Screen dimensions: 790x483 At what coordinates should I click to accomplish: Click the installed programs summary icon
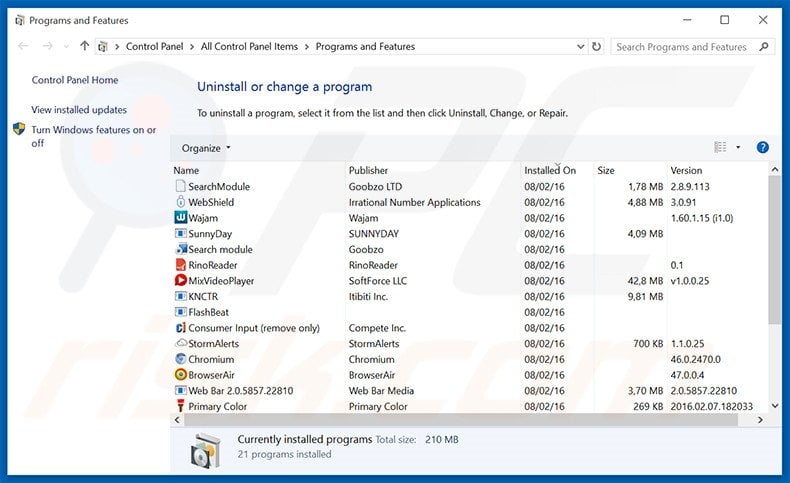tap(205, 450)
